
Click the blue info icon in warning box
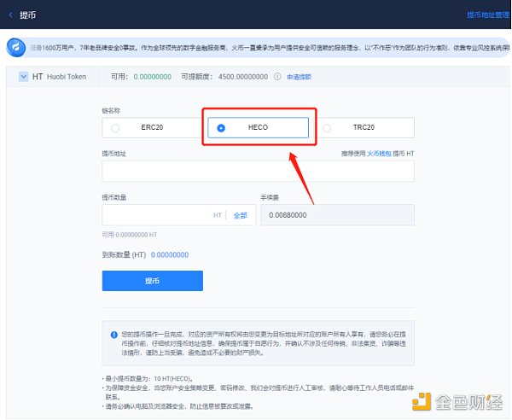click(x=114, y=335)
